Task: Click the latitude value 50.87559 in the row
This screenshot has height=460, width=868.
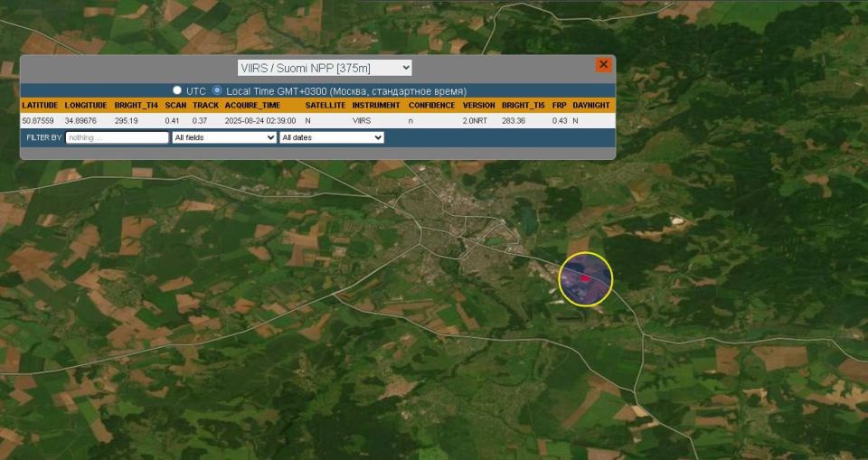Action: tap(38, 120)
